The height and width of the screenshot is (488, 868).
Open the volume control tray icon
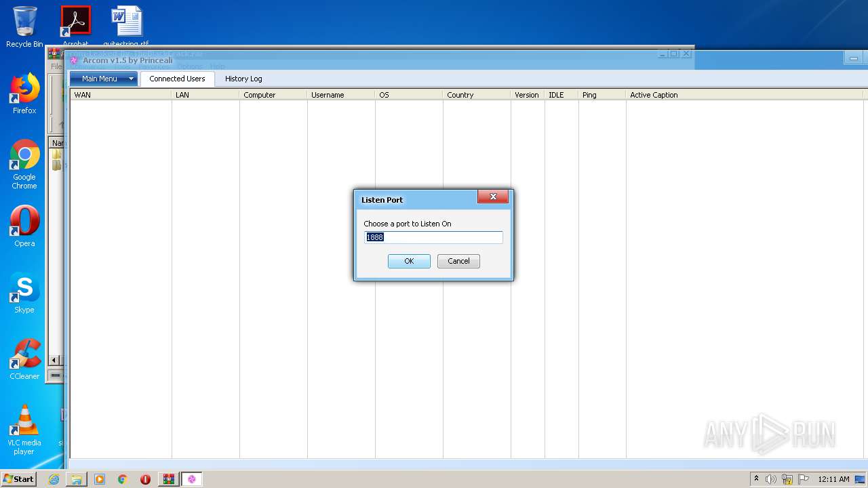(771, 479)
